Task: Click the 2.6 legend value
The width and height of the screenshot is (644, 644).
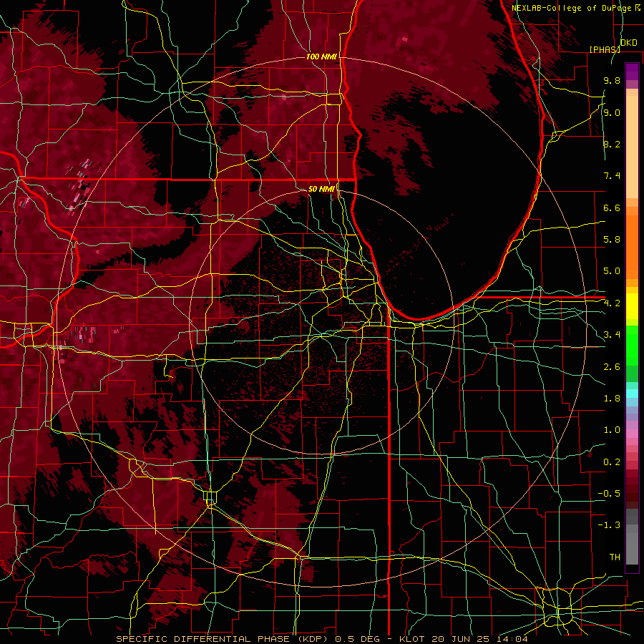Action: (612, 367)
